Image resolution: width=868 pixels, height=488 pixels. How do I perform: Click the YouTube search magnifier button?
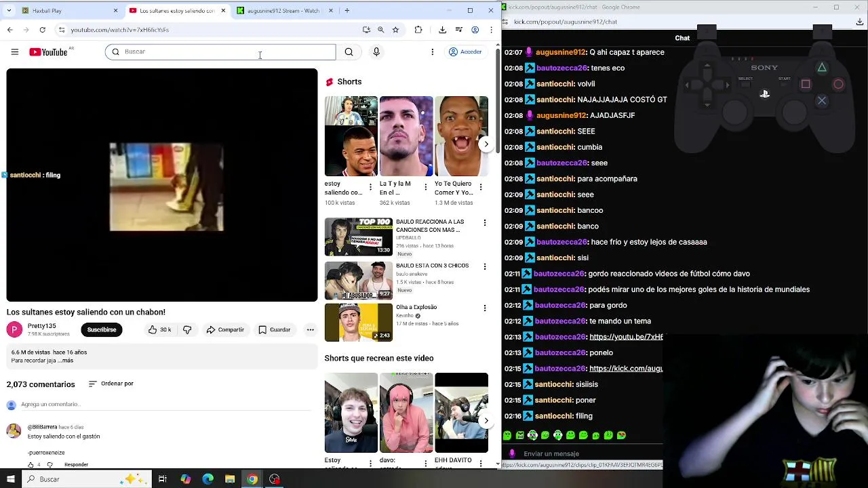pos(349,52)
